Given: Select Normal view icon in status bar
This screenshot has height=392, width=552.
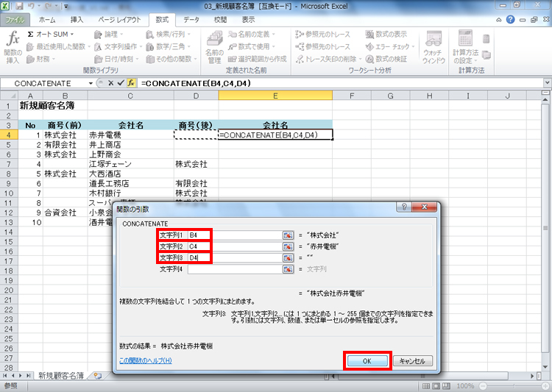Looking at the screenshot, I should click(x=426, y=386).
